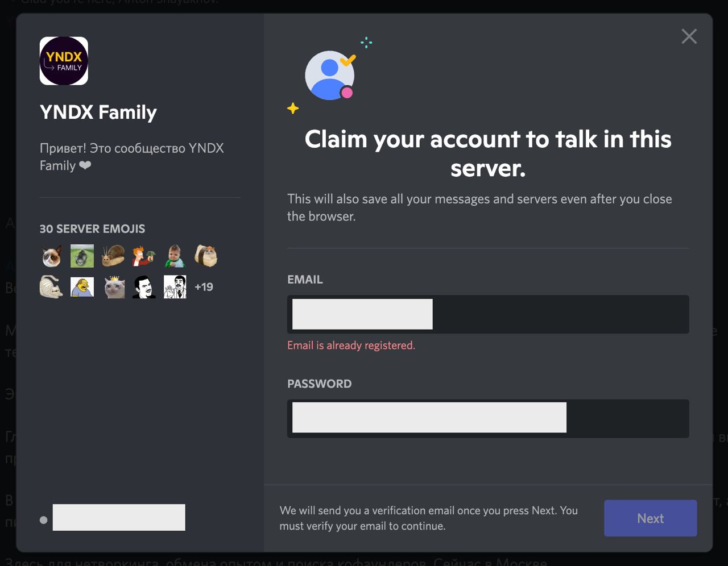Close the claim account dialog
728x566 pixels.
(689, 36)
